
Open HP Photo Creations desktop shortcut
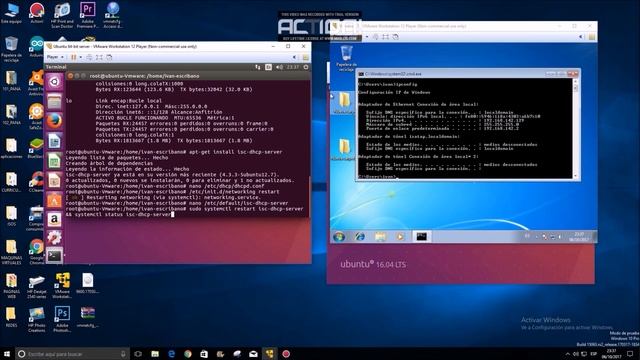(x=37, y=319)
